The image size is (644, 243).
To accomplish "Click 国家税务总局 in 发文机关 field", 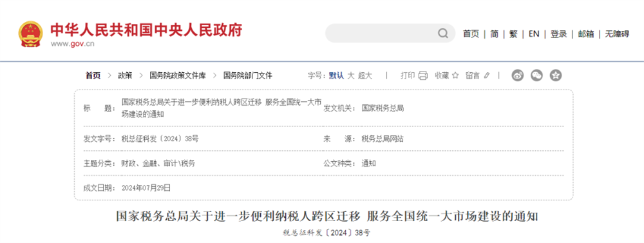I will click(x=383, y=108).
